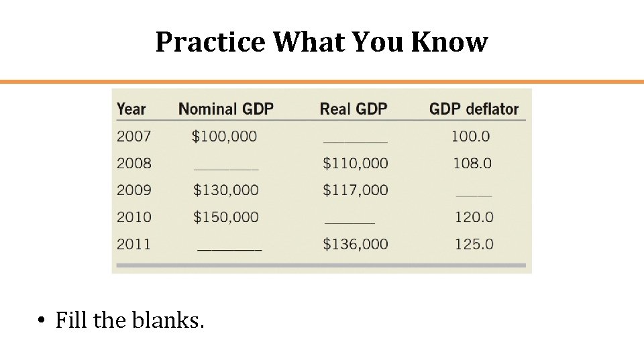
Task: Click the $130,000 nominal GDP value
Action: point(226,190)
